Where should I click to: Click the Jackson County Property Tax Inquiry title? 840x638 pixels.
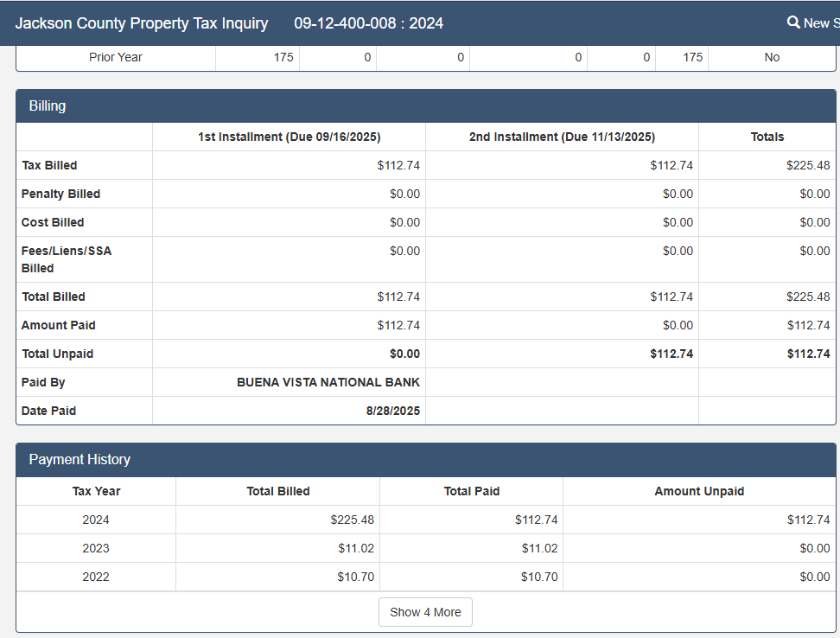click(142, 23)
